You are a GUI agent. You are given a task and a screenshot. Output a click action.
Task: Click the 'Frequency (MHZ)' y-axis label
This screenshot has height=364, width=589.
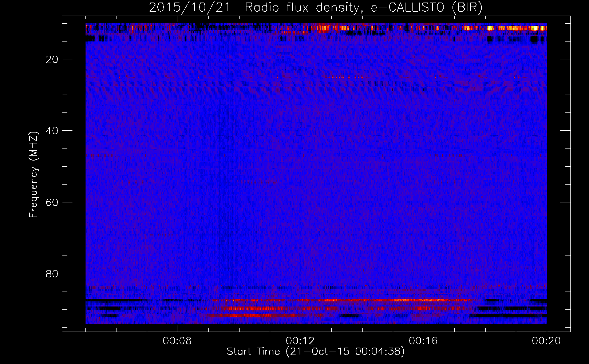pyautogui.click(x=33, y=175)
